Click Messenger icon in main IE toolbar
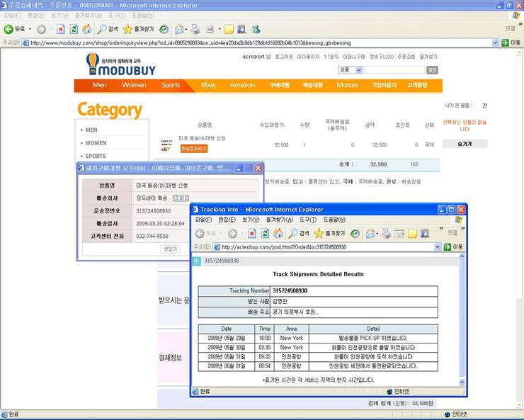Screen dimensions: 524x420 (256, 30)
